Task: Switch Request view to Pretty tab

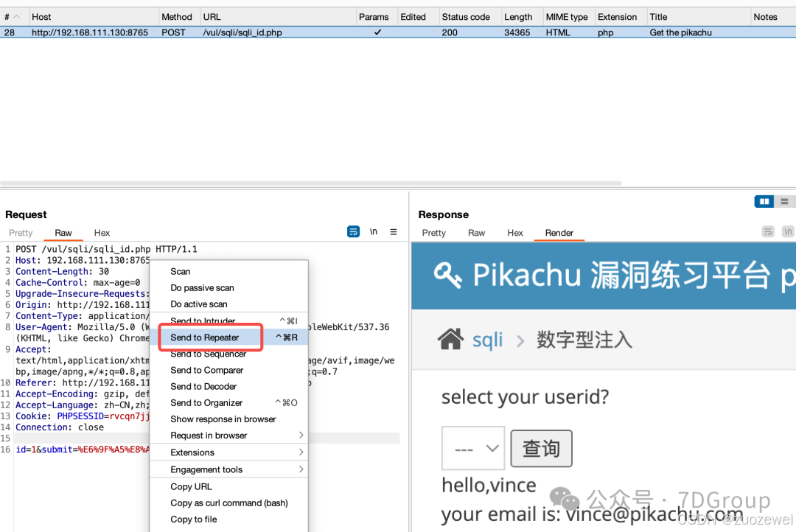Action: 21,233
